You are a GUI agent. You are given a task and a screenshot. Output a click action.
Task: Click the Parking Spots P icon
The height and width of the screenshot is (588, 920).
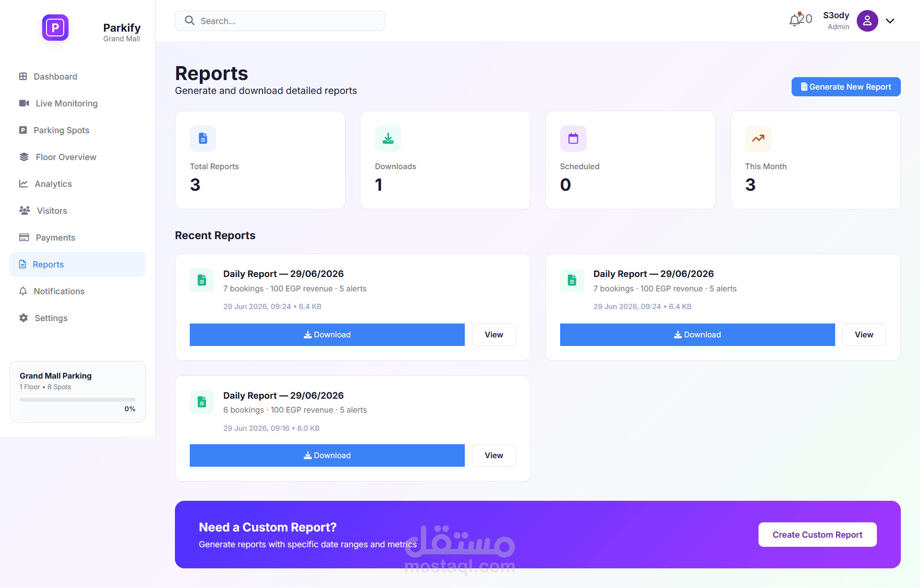pyautogui.click(x=23, y=130)
